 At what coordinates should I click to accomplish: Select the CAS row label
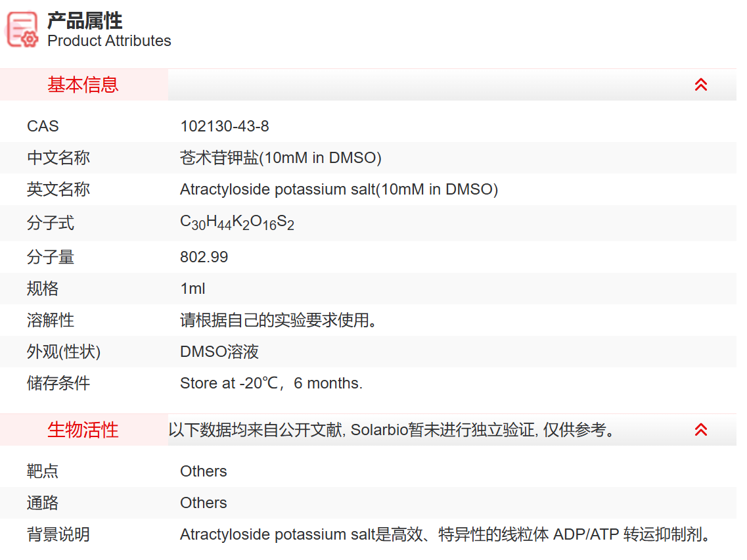pos(42,126)
